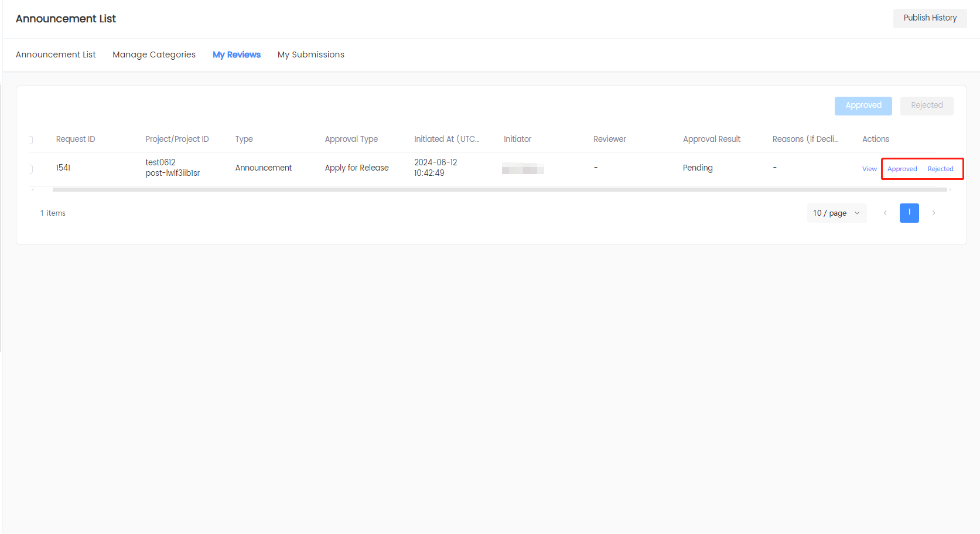Expand the 10 / page size dropdown

point(836,213)
